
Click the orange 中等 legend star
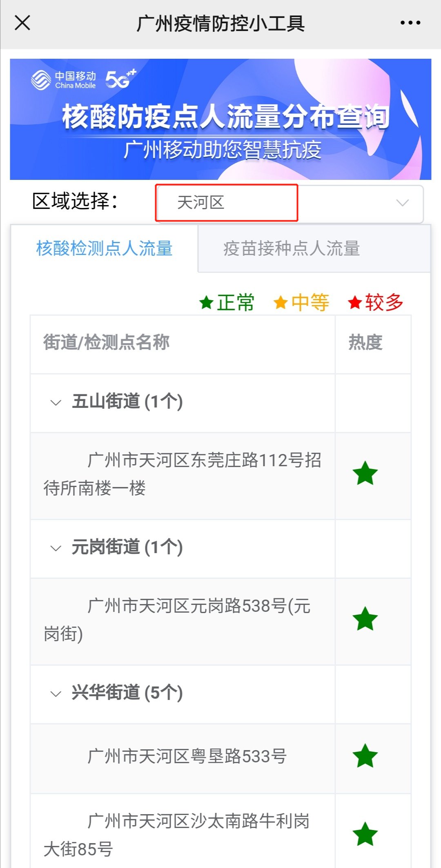pyautogui.click(x=281, y=303)
